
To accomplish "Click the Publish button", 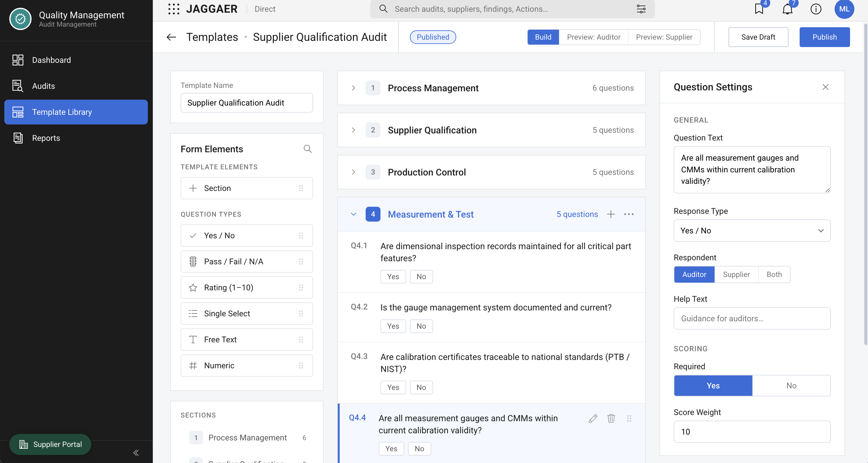I will (824, 37).
